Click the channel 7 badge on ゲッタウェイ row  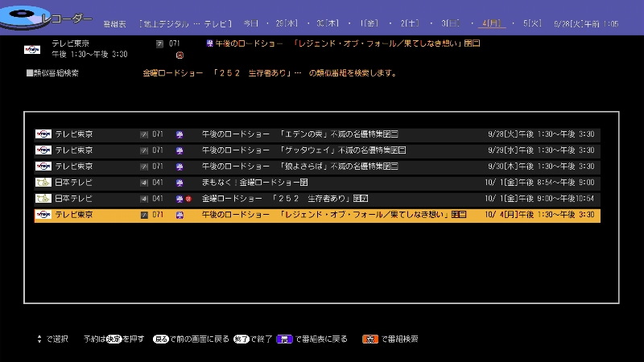pos(144,150)
